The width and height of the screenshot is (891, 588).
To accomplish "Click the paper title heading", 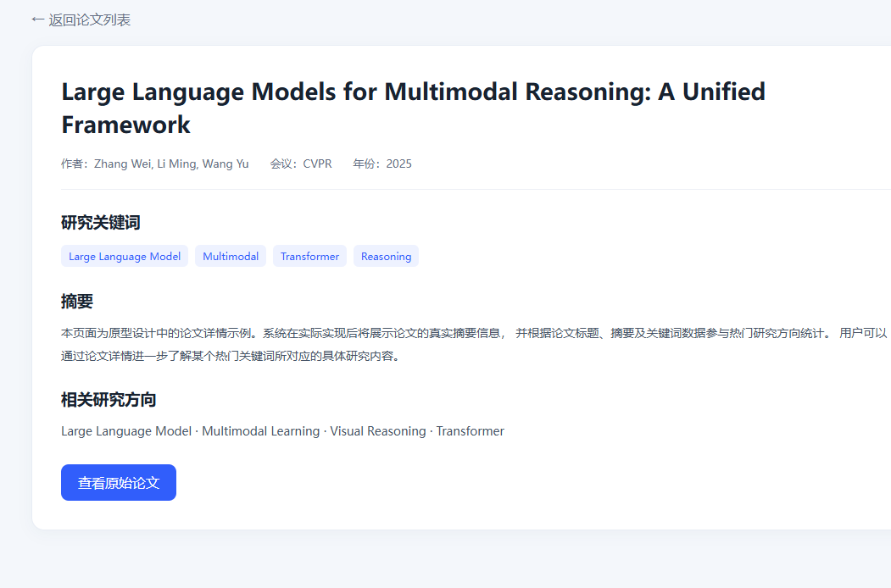I will [x=414, y=108].
